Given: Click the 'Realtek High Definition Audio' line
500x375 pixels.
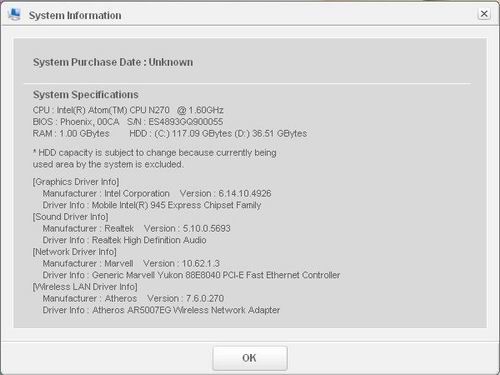Looking at the screenshot, I should (x=124, y=240).
